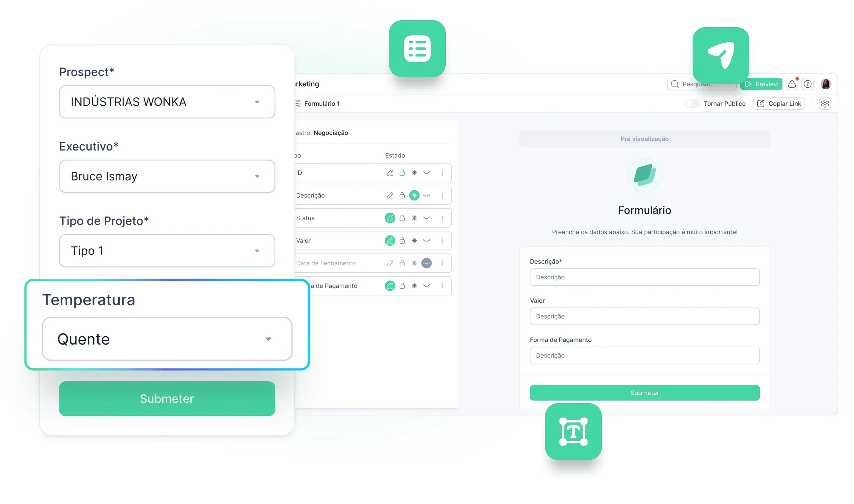854x504 pixels.
Task: Click the Pré visualização tab header
Action: tap(644, 139)
